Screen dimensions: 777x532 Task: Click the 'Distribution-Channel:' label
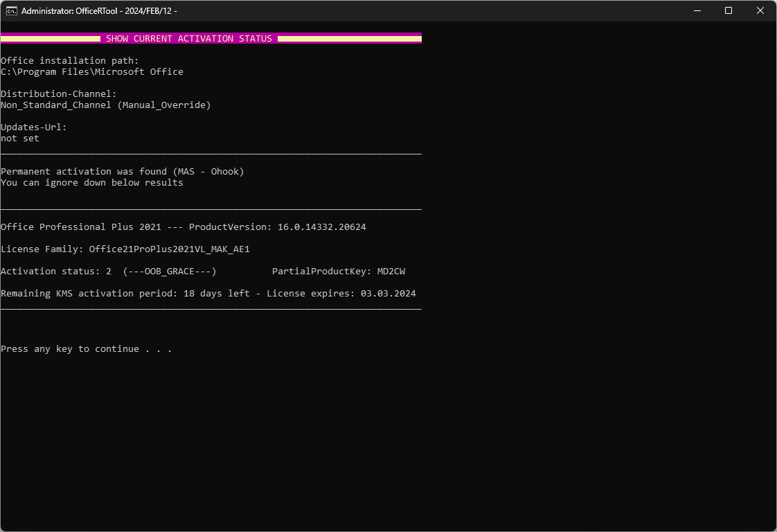click(x=58, y=94)
